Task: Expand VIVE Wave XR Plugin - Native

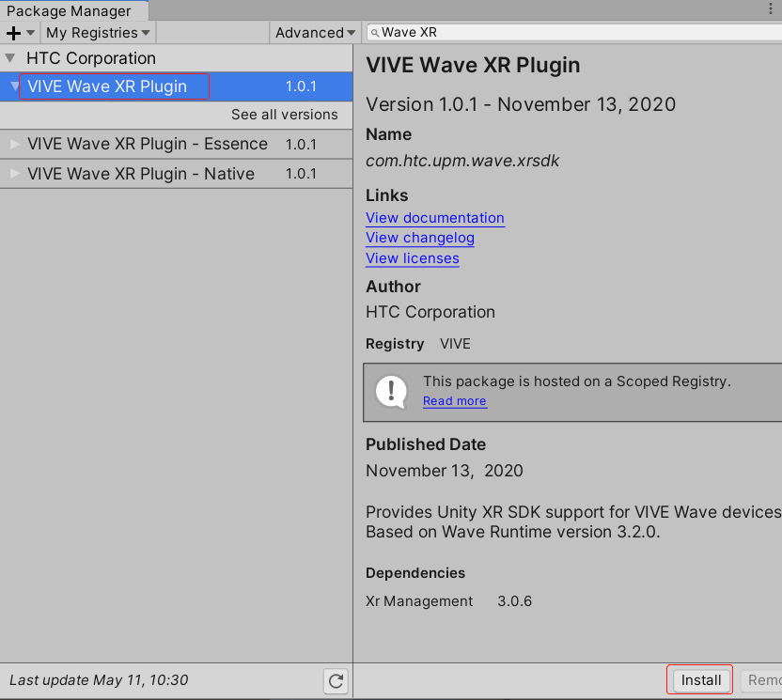Action: tap(14, 174)
